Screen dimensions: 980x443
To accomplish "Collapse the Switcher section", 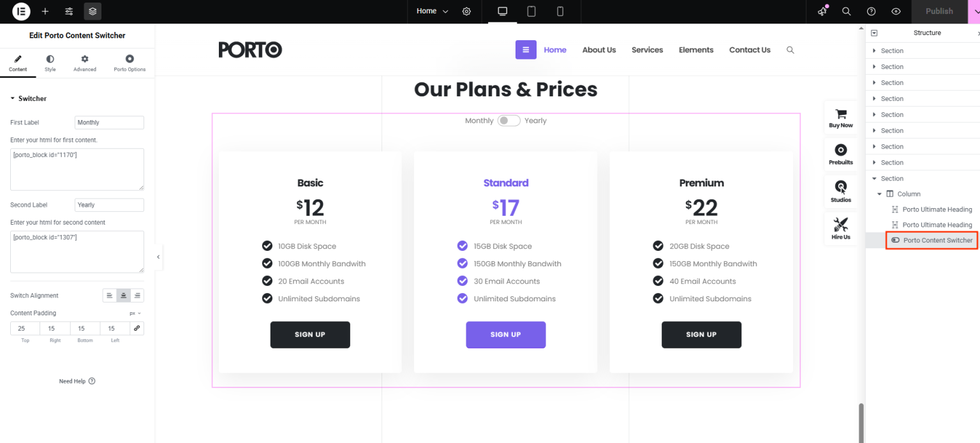I will (x=29, y=98).
